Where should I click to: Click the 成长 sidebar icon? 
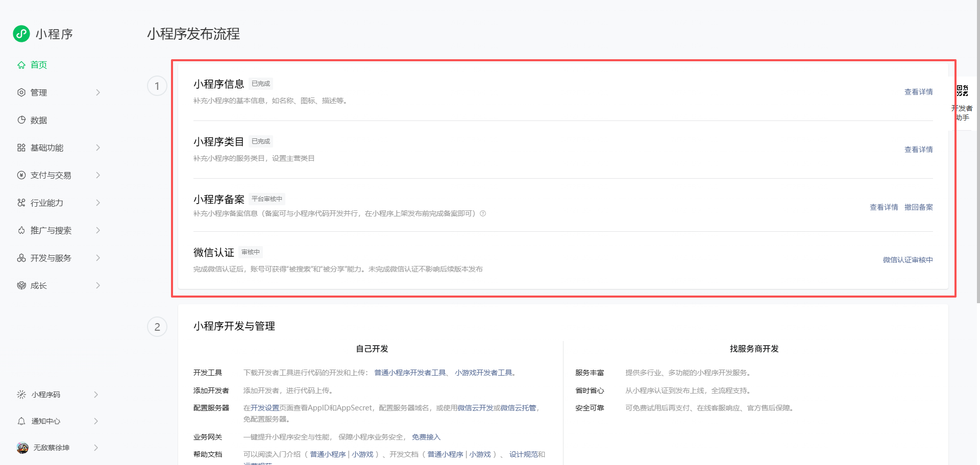point(21,285)
